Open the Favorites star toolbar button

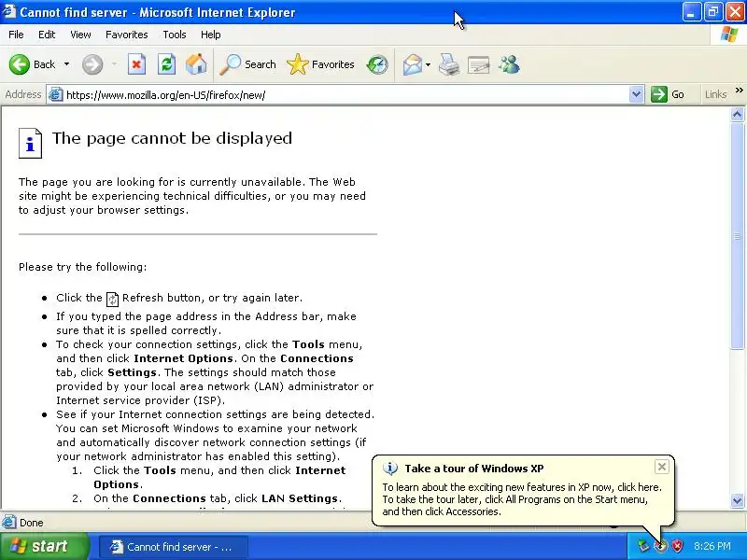point(320,64)
